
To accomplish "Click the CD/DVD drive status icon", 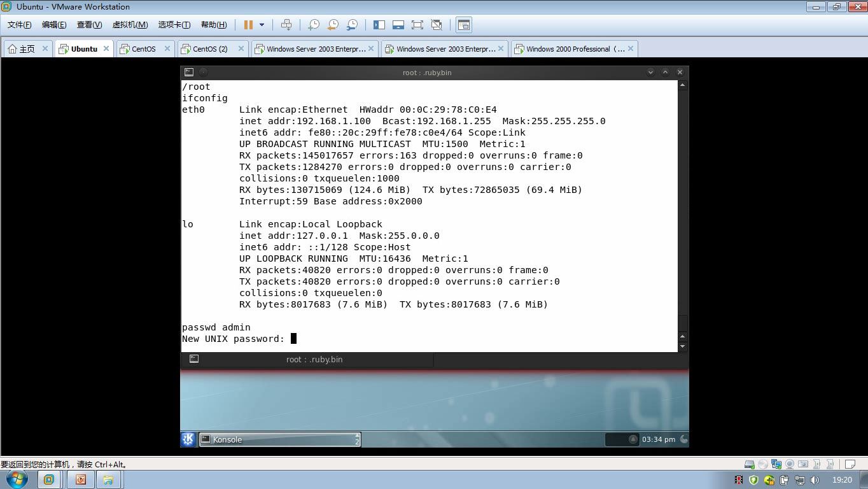I will pyautogui.click(x=763, y=464).
